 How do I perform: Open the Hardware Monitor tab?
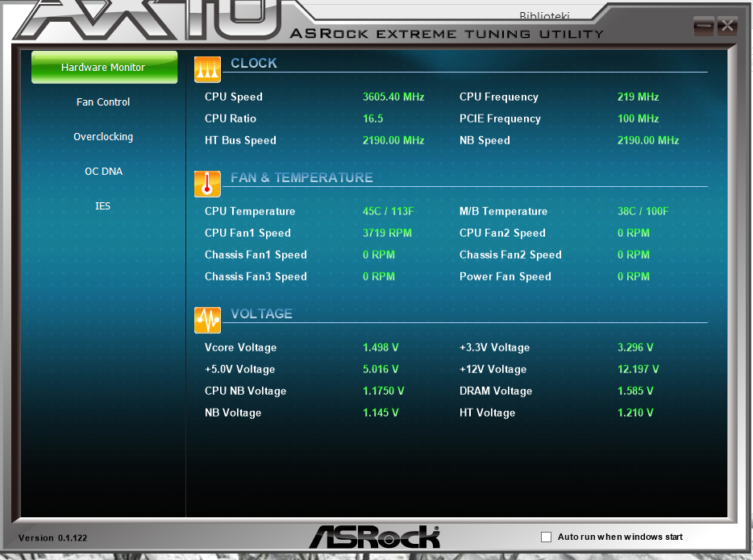(x=104, y=67)
